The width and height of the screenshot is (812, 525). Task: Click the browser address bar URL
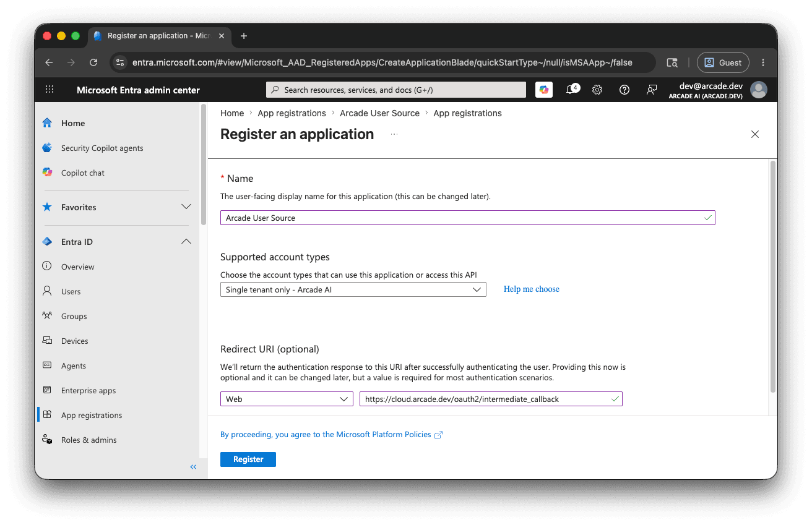pyautogui.click(x=382, y=62)
